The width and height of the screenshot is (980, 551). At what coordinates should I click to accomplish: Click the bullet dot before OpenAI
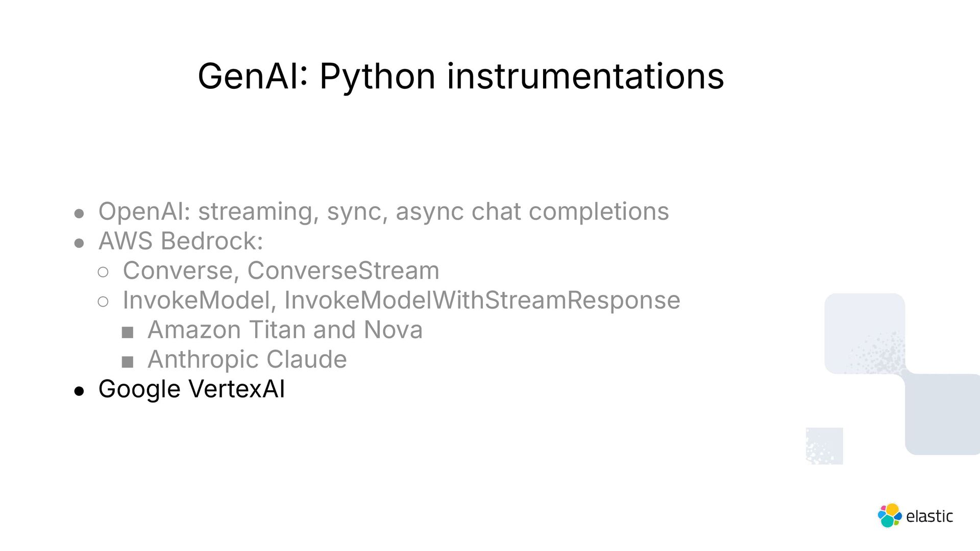(79, 214)
